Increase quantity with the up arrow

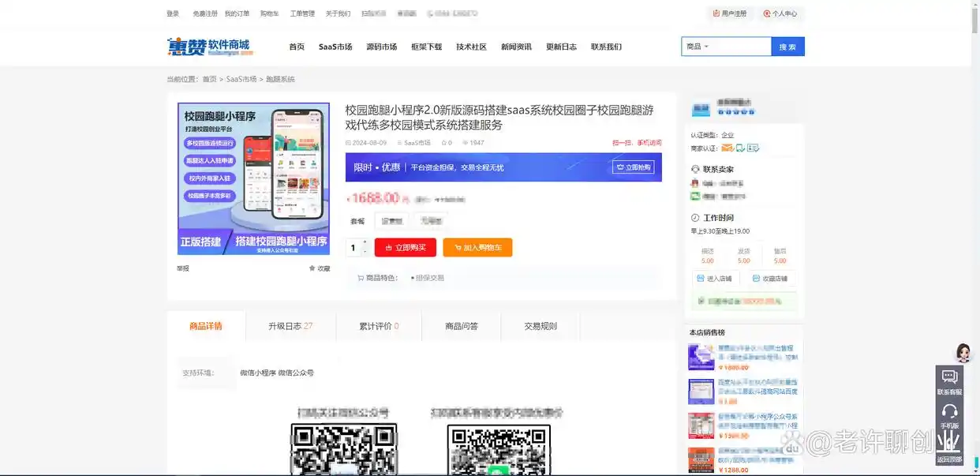(365, 242)
